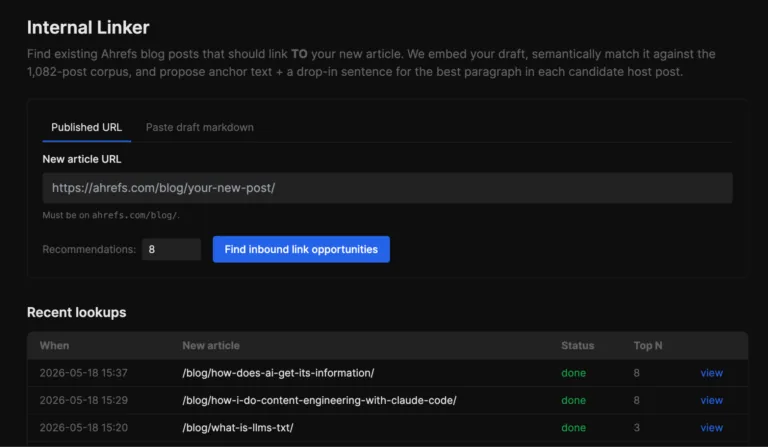This screenshot has width=768, height=447.
Task: Select the /blog/how-does-ai-get-its-information/ article cell
Action: click(x=278, y=373)
